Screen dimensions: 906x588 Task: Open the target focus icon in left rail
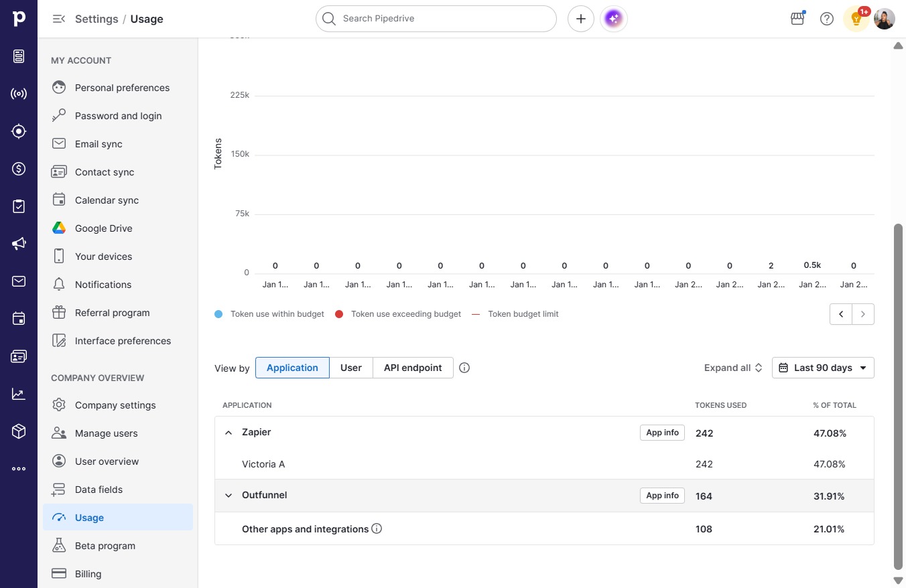(x=19, y=131)
